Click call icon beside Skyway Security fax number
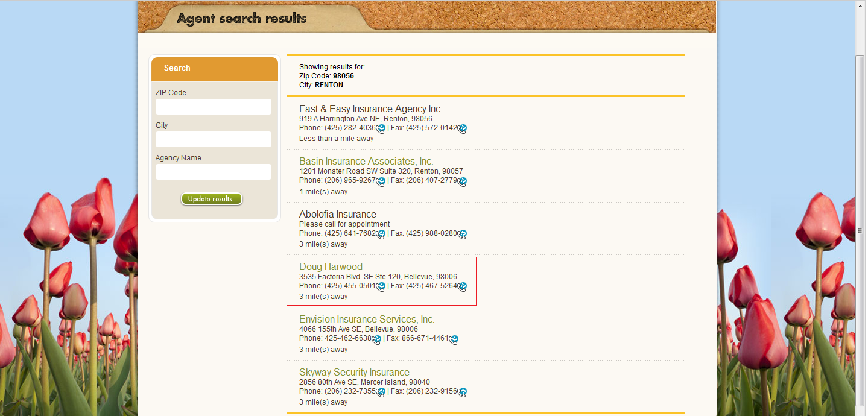Screen dimensions: 868x416 pos(463,392)
